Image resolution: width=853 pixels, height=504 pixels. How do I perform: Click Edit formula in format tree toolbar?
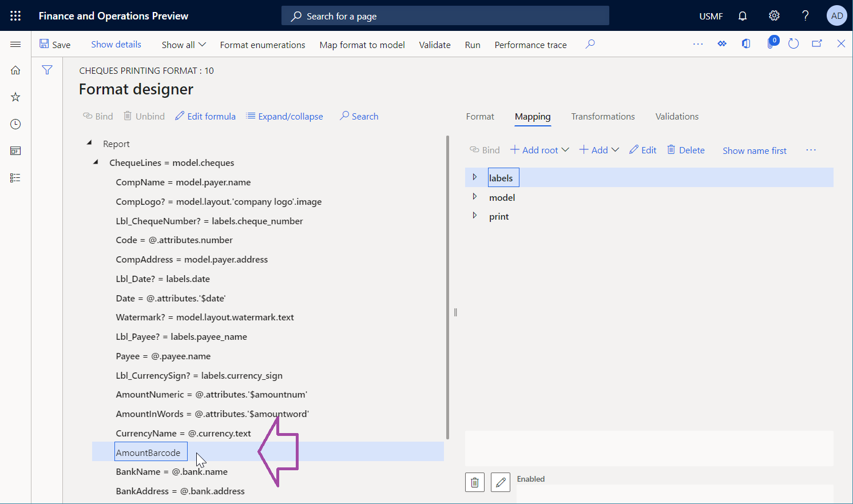[x=205, y=116]
